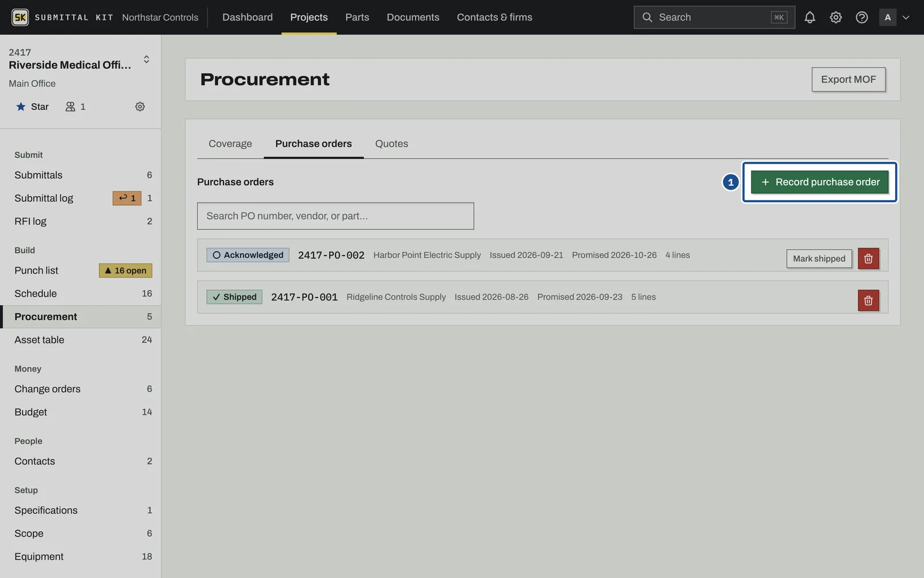924x578 pixels.
Task: Open project settings gear in sidebar
Action: click(x=140, y=106)
